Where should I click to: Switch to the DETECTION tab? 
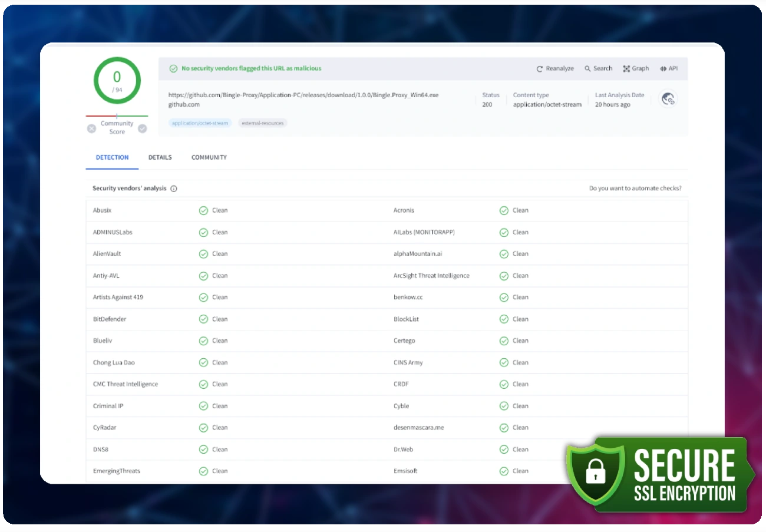click(x=112, y=157)
